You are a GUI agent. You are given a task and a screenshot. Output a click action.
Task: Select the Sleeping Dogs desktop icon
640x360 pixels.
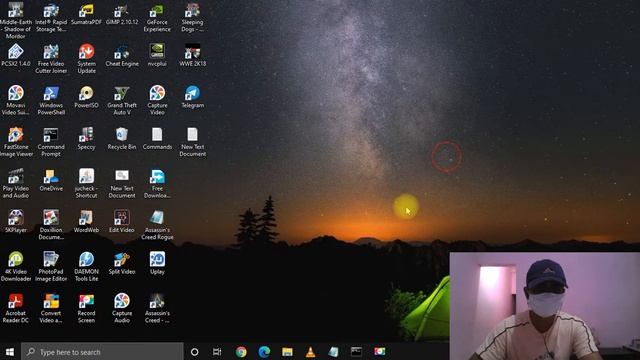pyautogui.click(x=192, y=17)
